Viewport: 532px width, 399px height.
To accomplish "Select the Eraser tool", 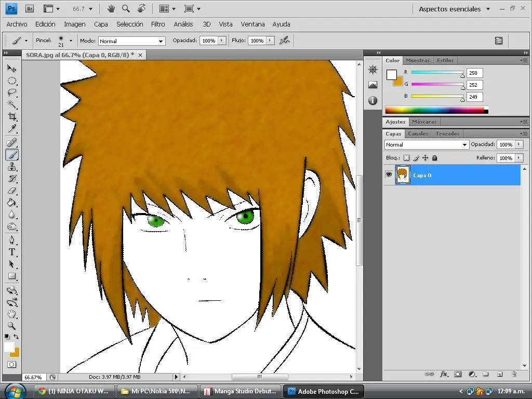I will [x=12, y=191].
